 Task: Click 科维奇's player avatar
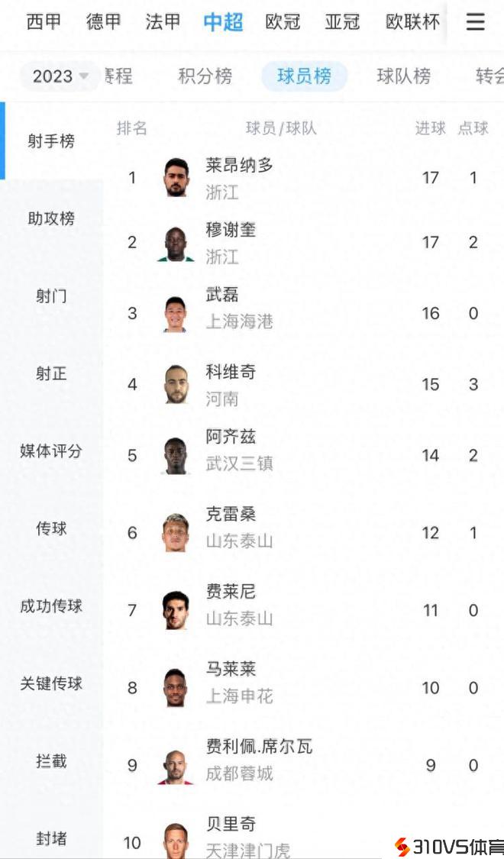[x=176, y=384]
